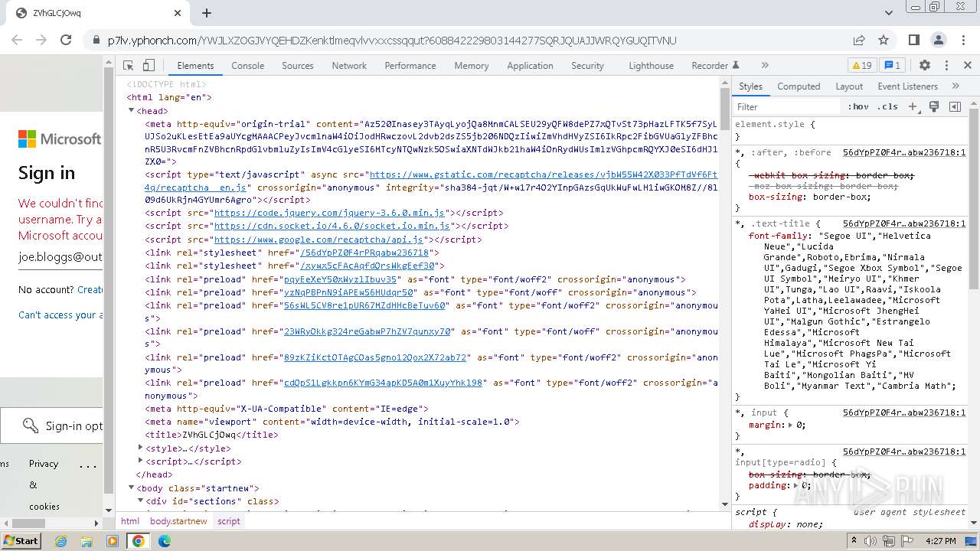Toggle computed styles sidebar icon
The width and height of the screenshot is (980, 551).
coord(955,107)
